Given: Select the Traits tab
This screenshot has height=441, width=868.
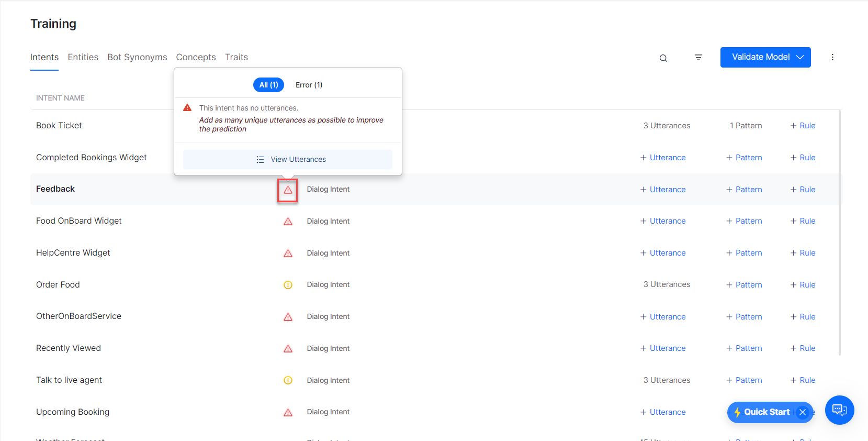Looking at the screenshot, I should (236, 57).
